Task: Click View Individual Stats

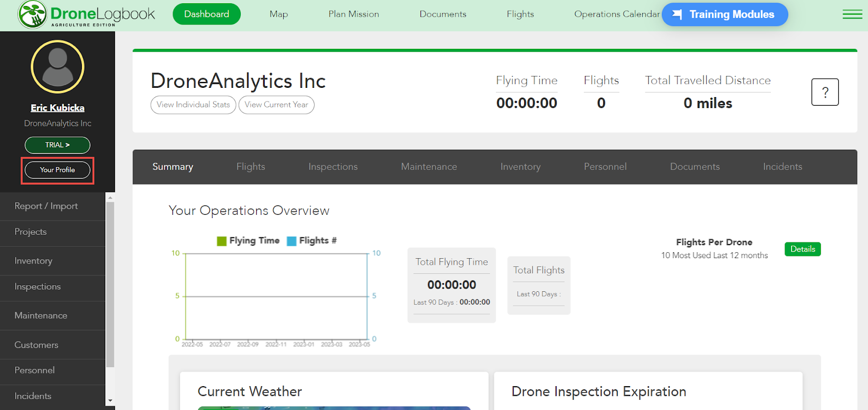Action: [x=193, y=105]
